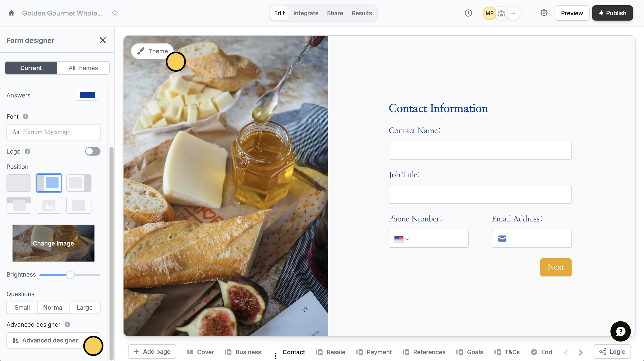The width and height of the screenshot is (644, 361).
Task: Click the Font help question mark
Action: click(x=25, y=116)
